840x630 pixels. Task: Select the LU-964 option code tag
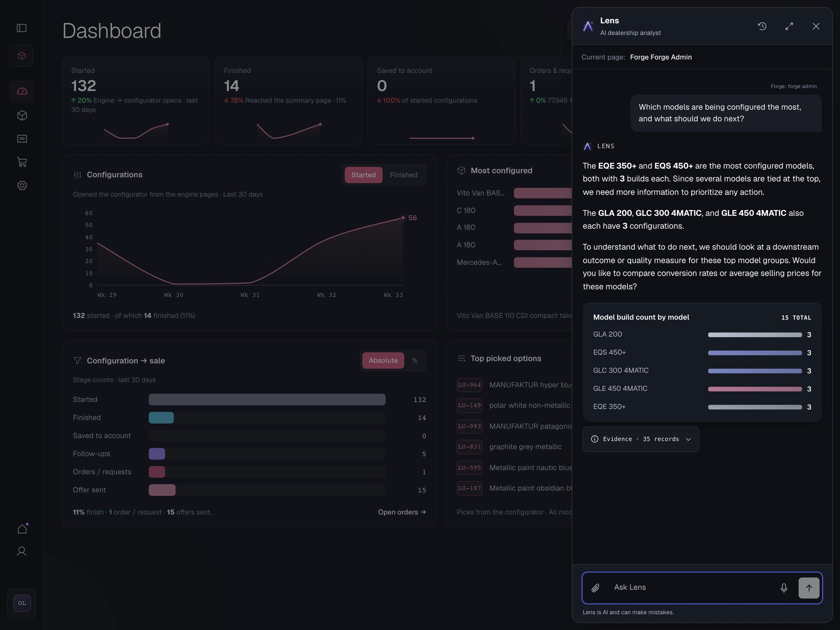click(469, 385)
